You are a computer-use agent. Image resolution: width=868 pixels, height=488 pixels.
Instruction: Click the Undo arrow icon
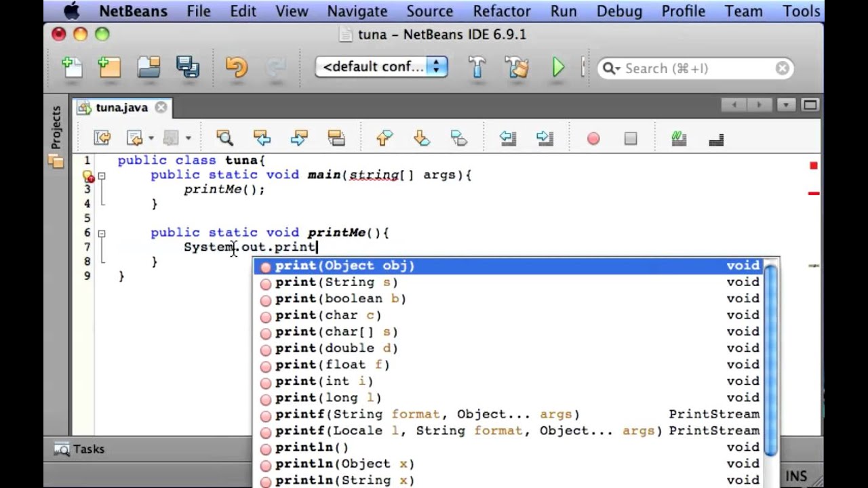pos(237,67)
